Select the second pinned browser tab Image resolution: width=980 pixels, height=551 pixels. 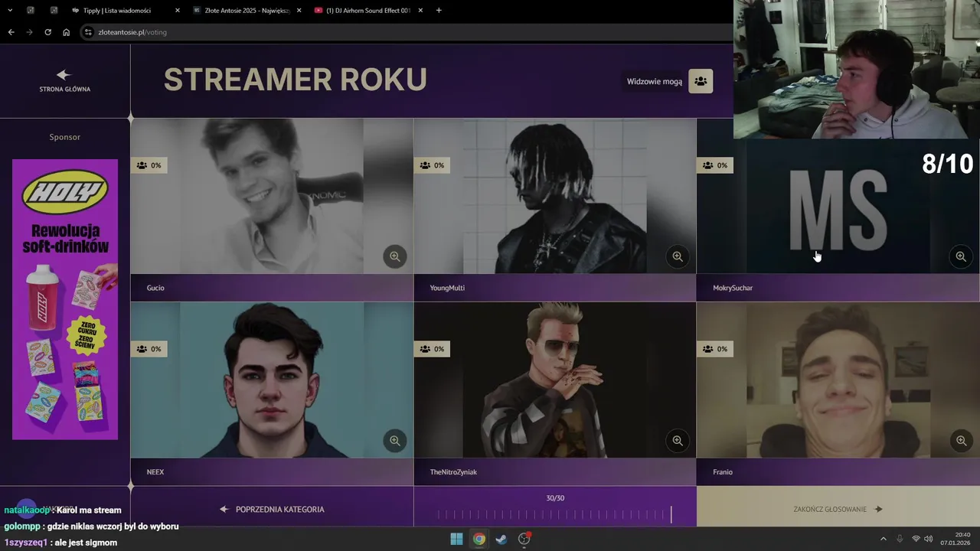coord(54,11)
